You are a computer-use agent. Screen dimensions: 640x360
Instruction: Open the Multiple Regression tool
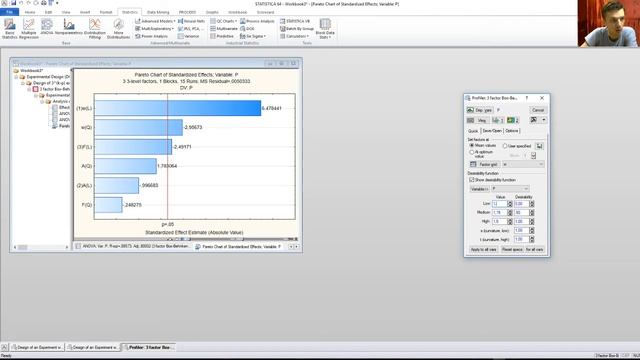(x=29, y=29)
